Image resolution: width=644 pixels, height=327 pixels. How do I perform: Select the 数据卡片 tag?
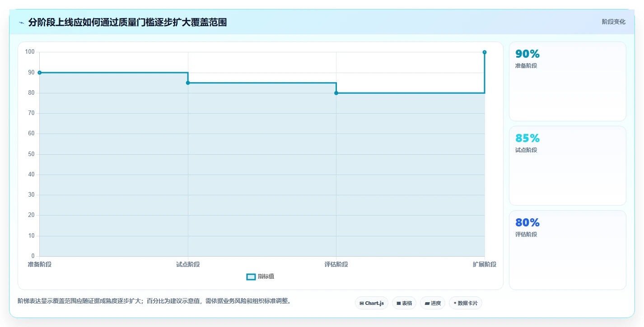click(466, 303)
